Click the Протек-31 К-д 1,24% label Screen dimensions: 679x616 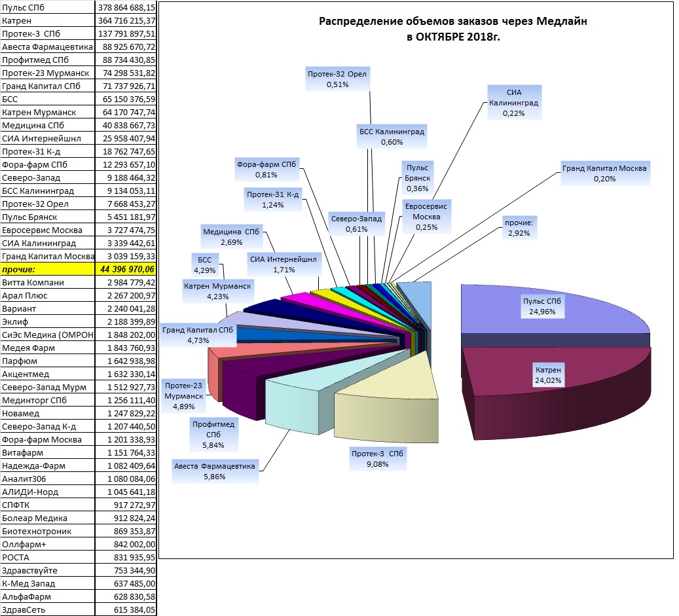point(273,200)
